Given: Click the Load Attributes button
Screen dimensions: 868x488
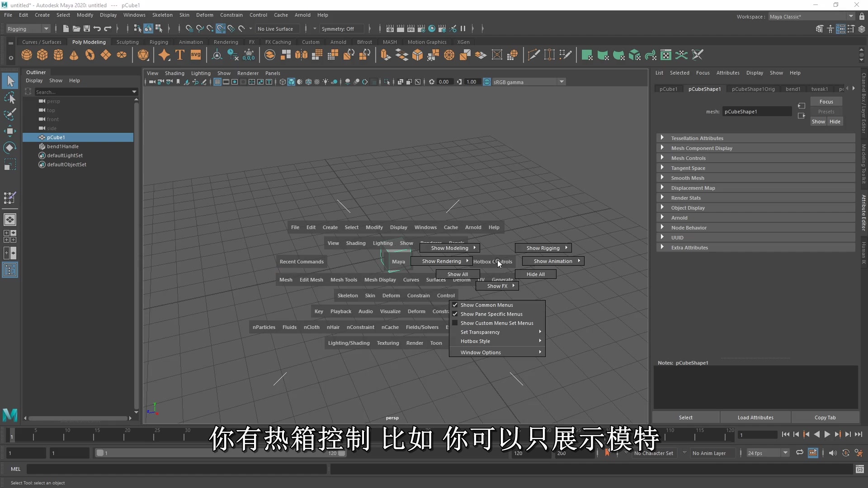Looking at the screenshot, I should coord(755,418).
